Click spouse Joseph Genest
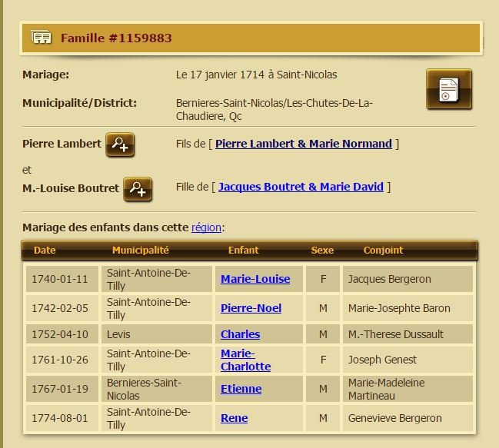Viewport: 499px width, 448px height. pos(382,360)
